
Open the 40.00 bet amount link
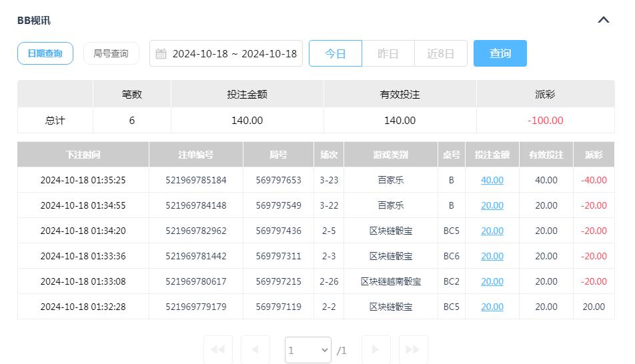tap(492, 180)
